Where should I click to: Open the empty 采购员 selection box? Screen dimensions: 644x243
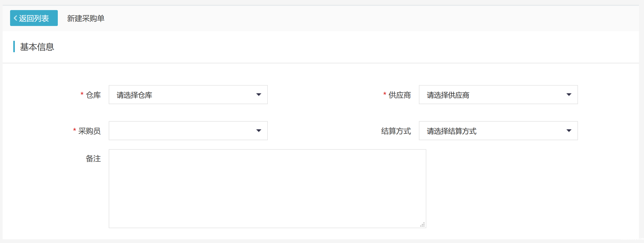186,130
